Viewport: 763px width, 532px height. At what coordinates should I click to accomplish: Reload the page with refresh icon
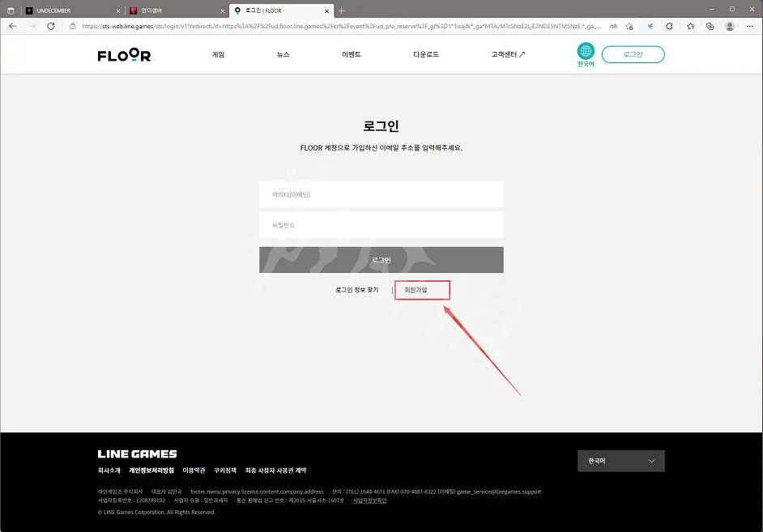coord(51,26)
